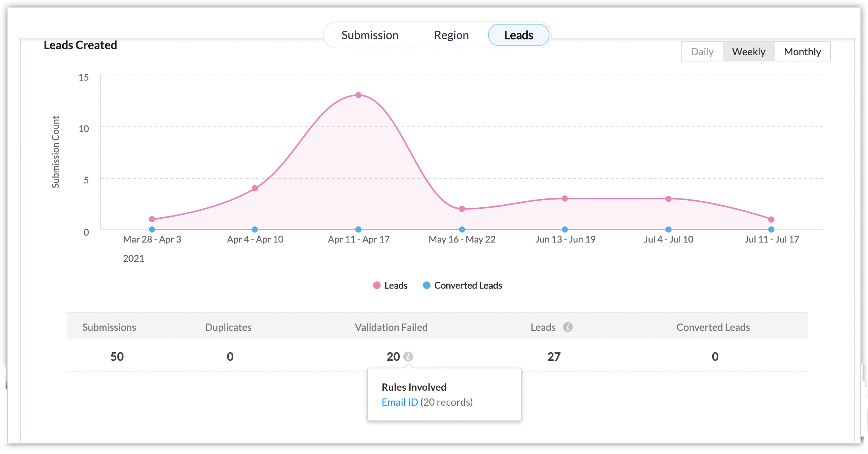The height and width of the screenshot is (454, 868).
Task: Open the Email ID rule link
Action: point(399,402)
